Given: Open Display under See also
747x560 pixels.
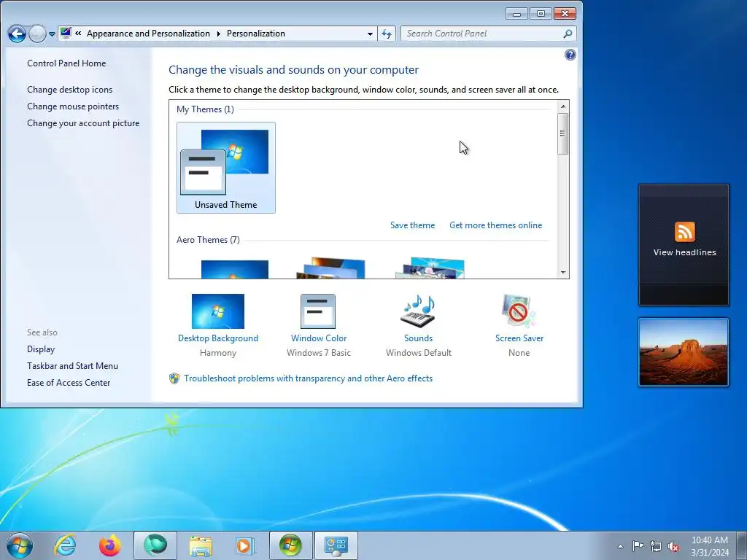Looking at the screenshot, I should [41, 349].
